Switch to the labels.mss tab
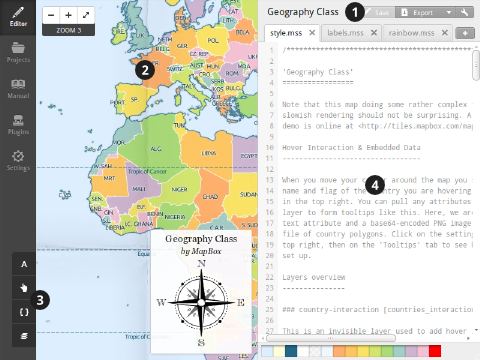The height and width of the screenshot is (360, 480). (x=345, y=33)
